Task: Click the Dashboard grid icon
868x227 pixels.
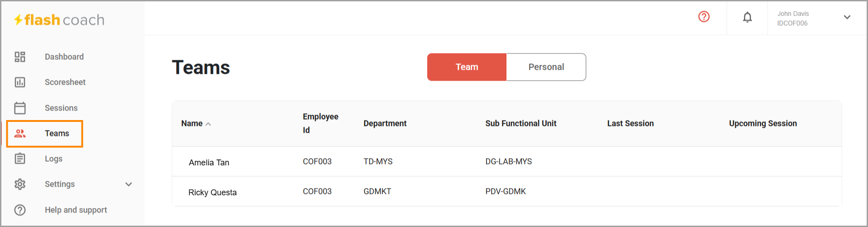Action: 20,57
